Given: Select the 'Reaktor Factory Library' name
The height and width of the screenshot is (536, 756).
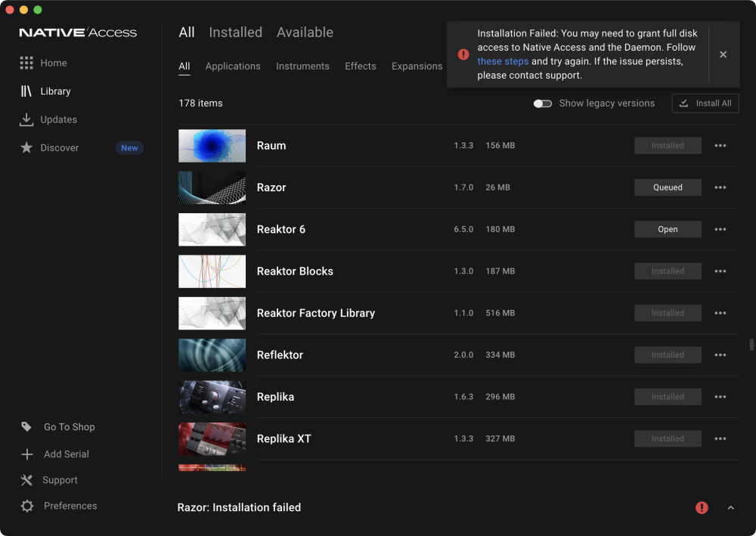Looking at the screenshot, I should coord(316,313).
